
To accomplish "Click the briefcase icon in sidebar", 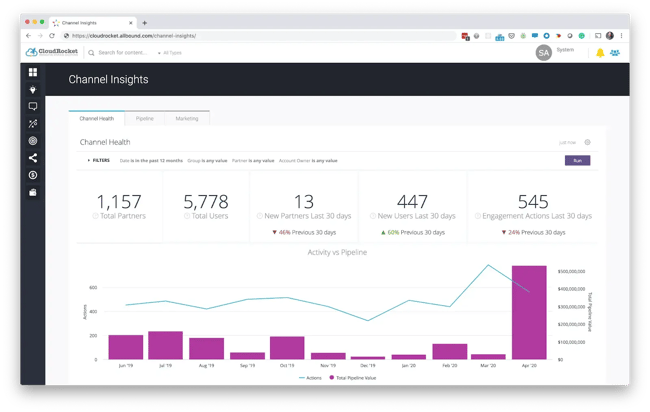I will (x=33, y=192).
